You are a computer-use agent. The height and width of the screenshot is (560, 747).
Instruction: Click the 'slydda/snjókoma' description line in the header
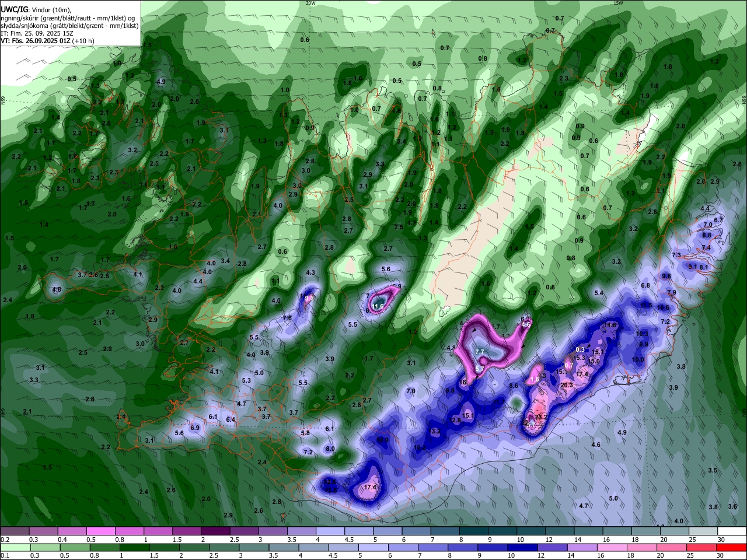(x=69, y=26)
